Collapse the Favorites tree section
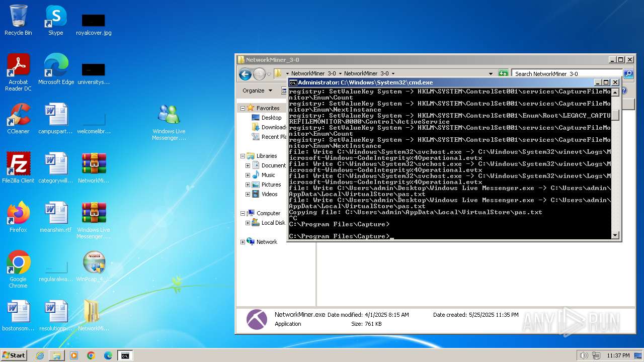 click(x=243, y=108)
